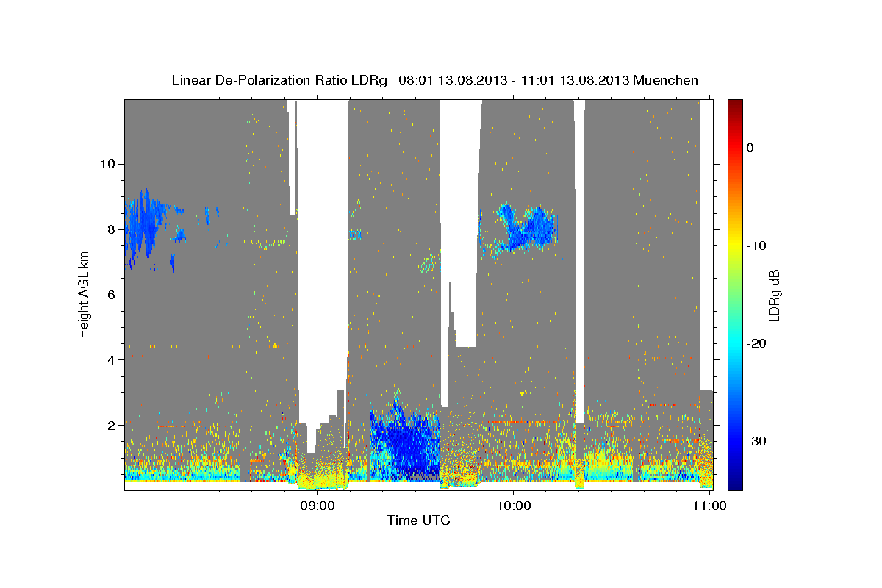Click the colorbar value "-20"
882x588 pixels.
coord(756,343)
